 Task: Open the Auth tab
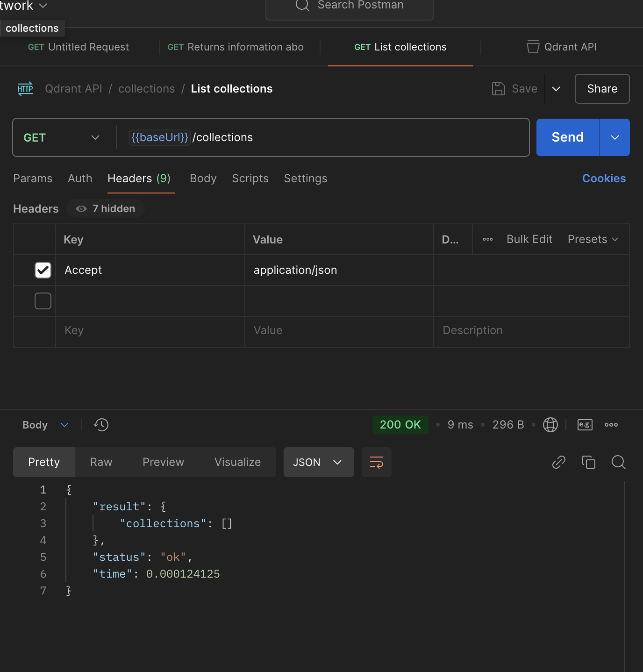[80, 179]
